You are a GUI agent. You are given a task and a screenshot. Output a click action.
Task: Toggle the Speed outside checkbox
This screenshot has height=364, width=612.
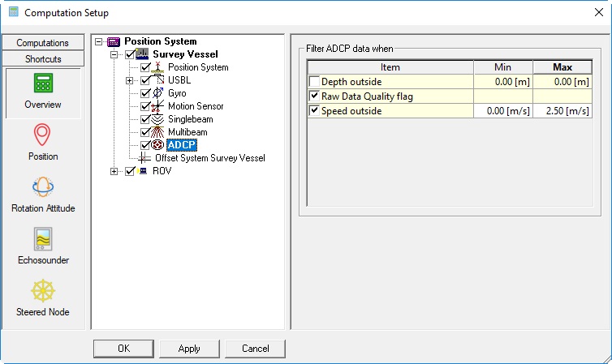click(x=314, y=110)
